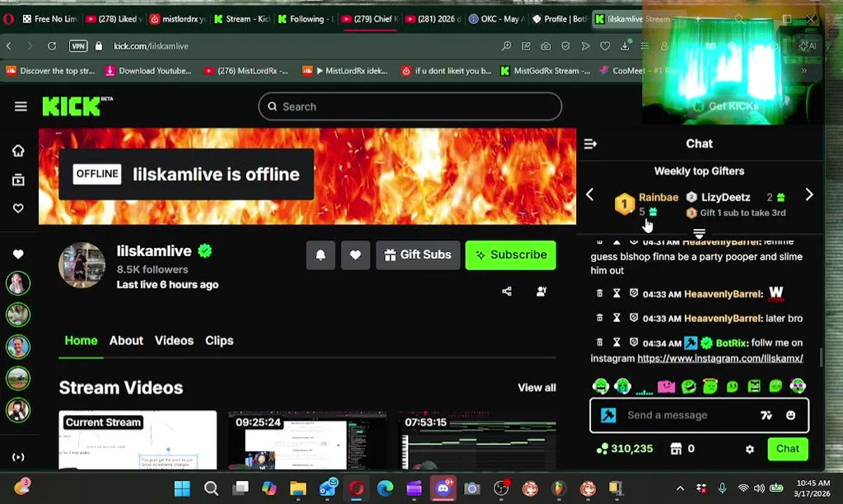
Task: Open the 09:25:24 stream video thumbnail
Action: coord(307,440)
